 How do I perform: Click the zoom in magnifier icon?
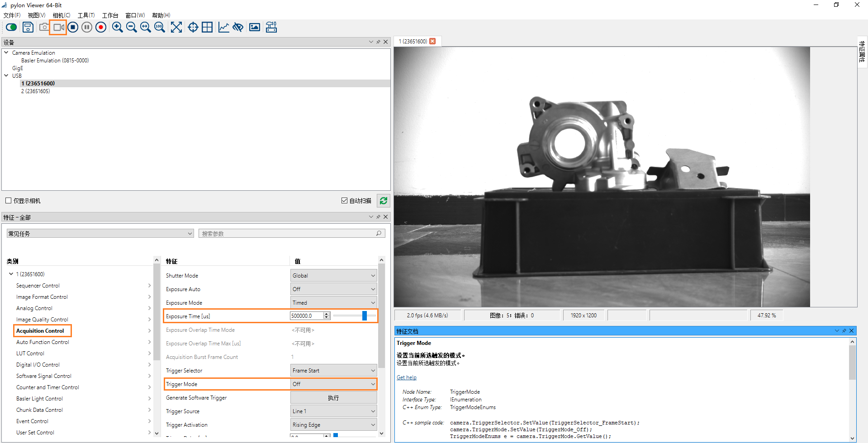[x=117, y=28]
